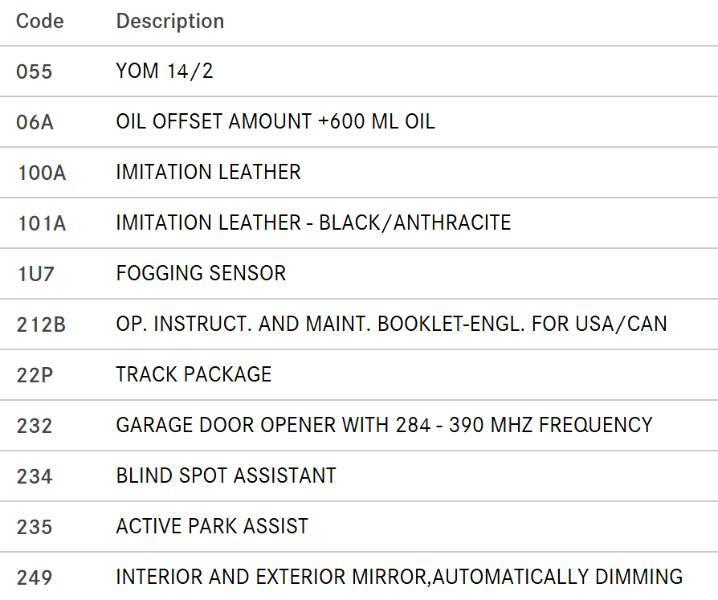Click OIL OFFSET AMOUNT +600 ML OIL text
The width and height of the screenshot is (718, 600).
[x=275, y=122]
